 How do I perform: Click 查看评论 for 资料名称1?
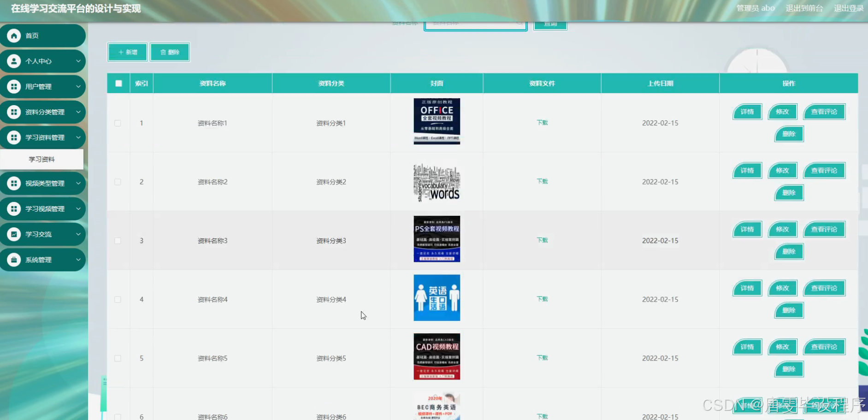point(824,112)
